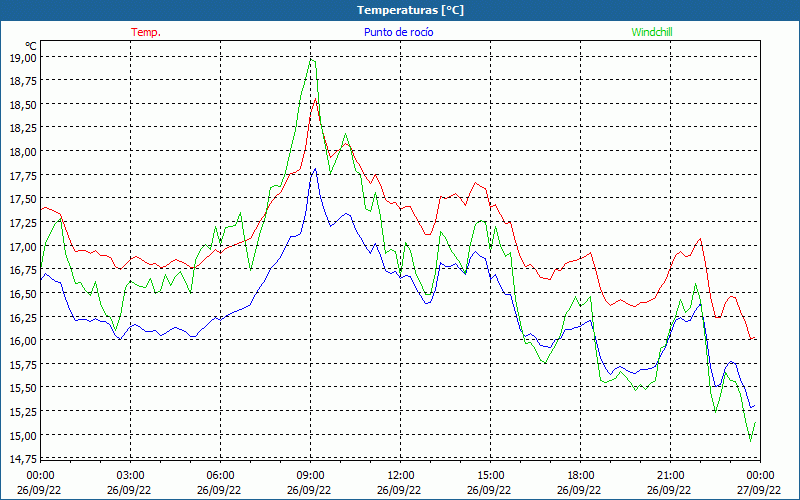Select the 16,00 y-axis value
Viewport: 800px width, 500px height.
point(23,341)
